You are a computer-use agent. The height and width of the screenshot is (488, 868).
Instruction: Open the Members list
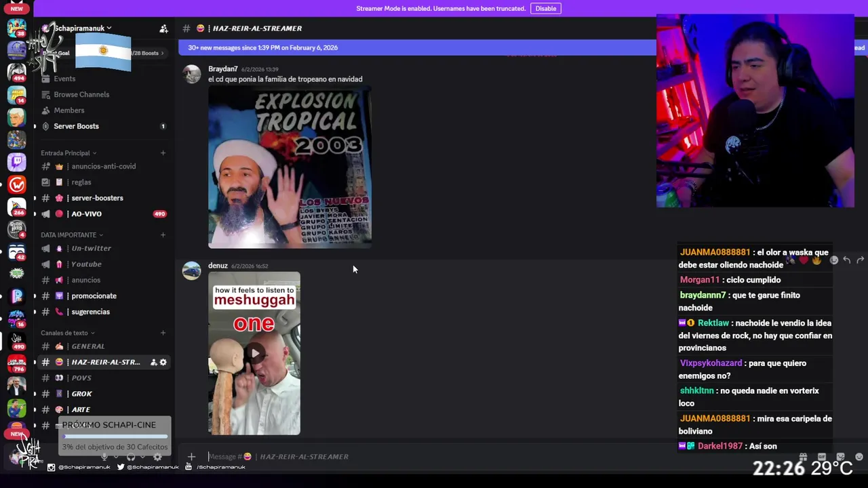tap(102, 110)
